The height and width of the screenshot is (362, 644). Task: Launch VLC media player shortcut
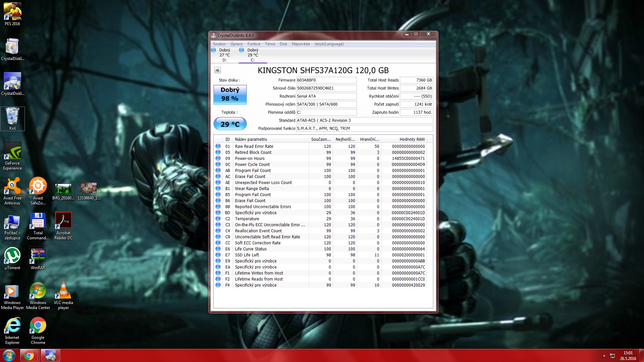coord(63,296)
